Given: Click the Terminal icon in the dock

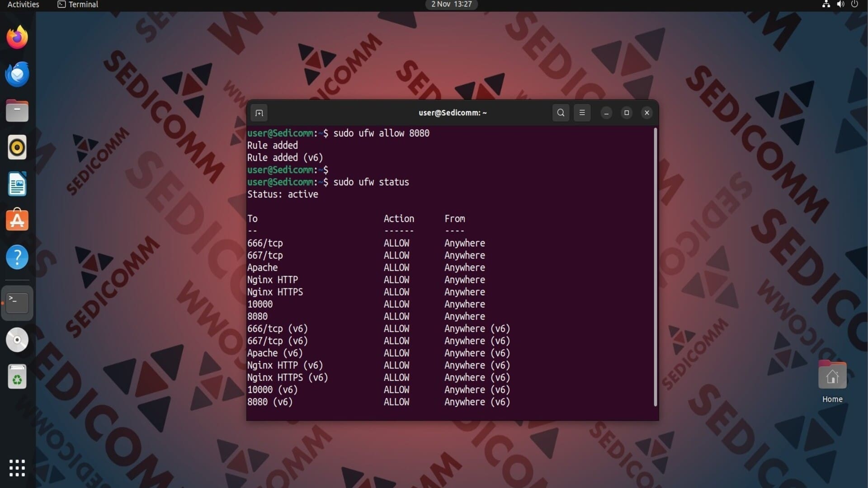Looking at the screenshot, I should (x=17, y=303).
